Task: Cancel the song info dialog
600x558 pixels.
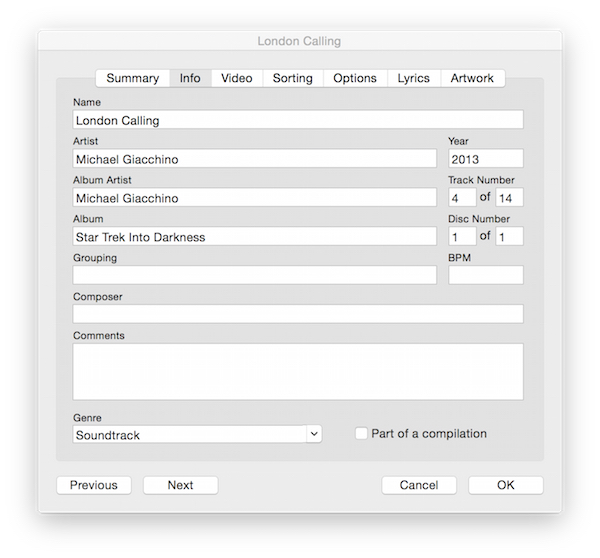Action: click(x=419, y=485)
